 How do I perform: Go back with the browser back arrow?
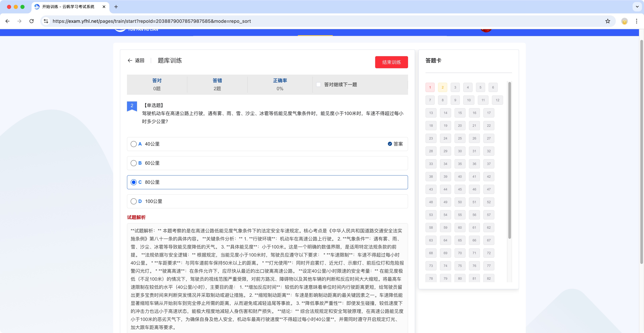(x=8, y=21)
